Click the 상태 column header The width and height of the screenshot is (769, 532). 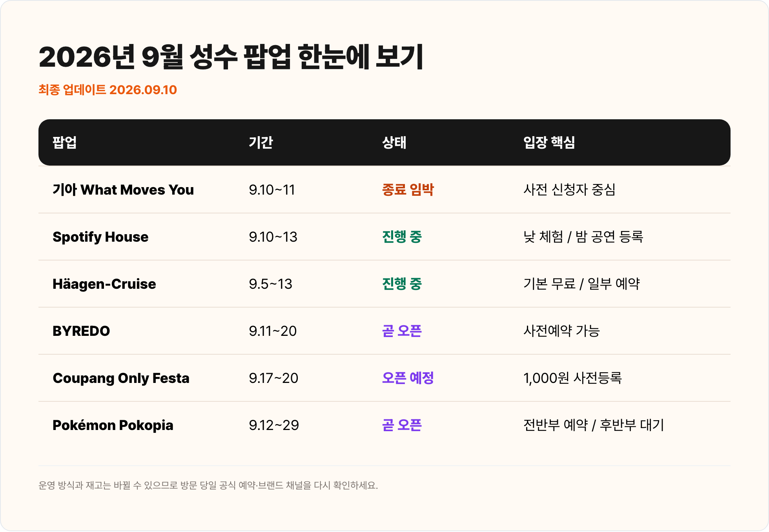click(394, 142)
